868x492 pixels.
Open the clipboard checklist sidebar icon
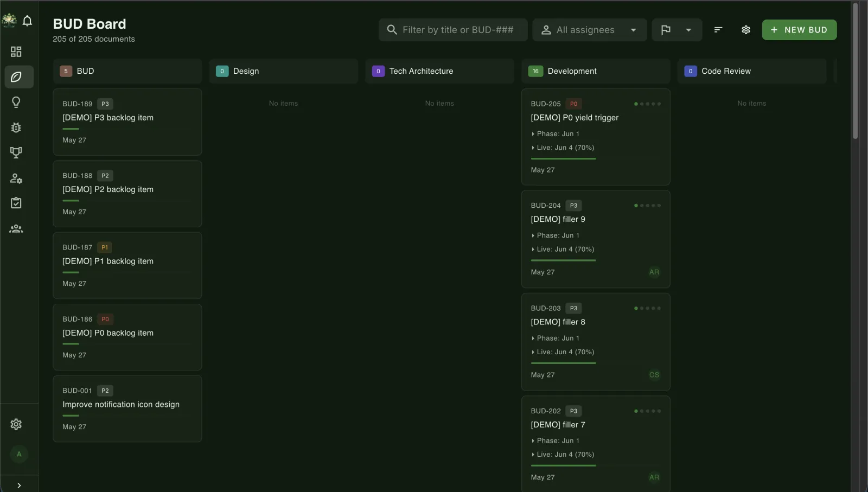16,203
